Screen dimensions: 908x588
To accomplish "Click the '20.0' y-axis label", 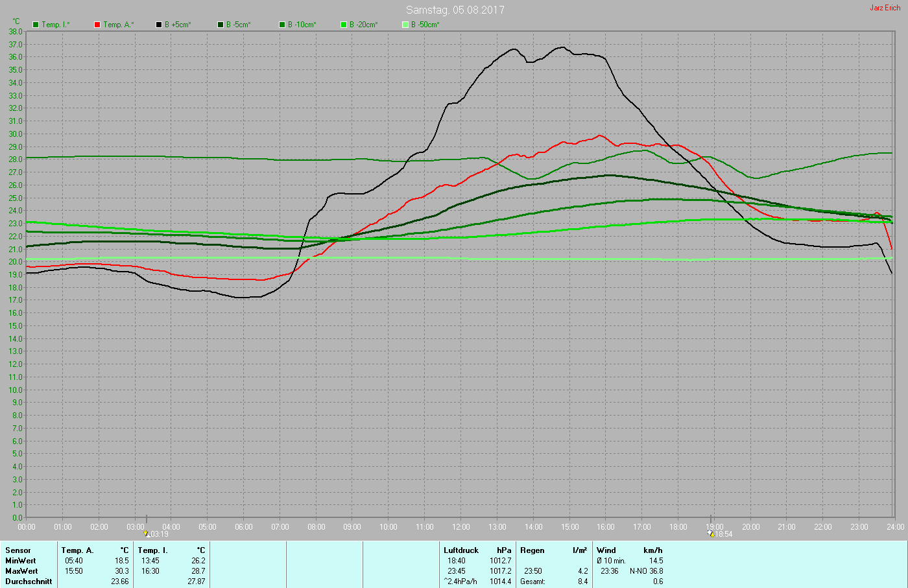I will click(x=16, y=262).
